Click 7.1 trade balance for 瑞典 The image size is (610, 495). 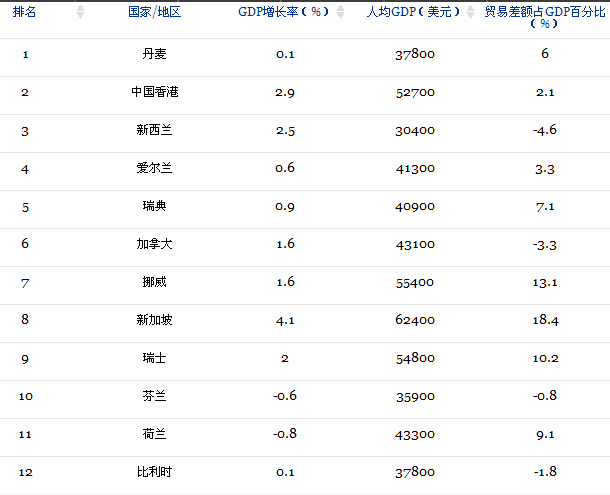tap(545, 206)
